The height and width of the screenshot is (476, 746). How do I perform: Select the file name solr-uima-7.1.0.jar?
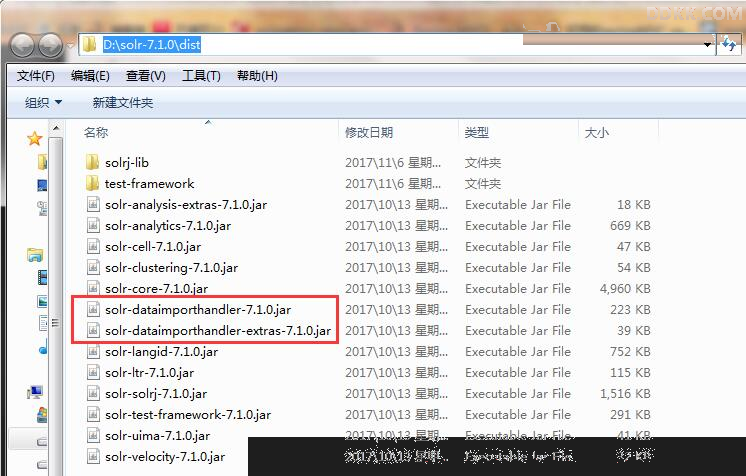(x=157, y=435)
